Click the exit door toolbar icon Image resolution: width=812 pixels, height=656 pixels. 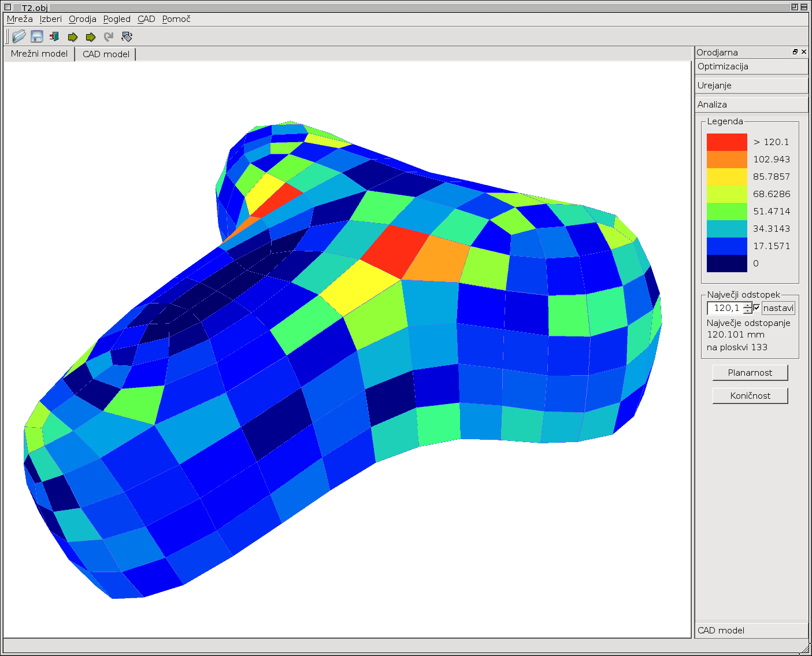tap(55, 36)
